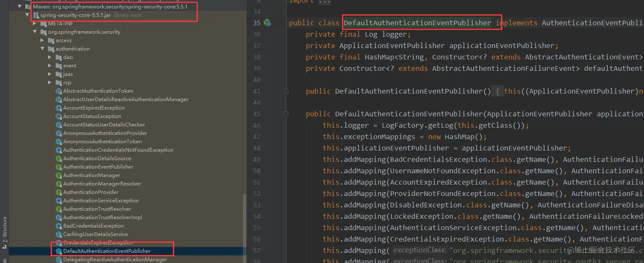Click the DefaultAuthenticationEventPublisher class name on line 35
The width and height of the screenshot is (644, 263).
417,23
